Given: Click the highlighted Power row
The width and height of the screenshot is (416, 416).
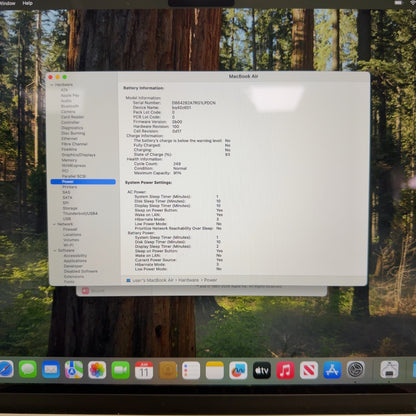Looking at the screenshot, I should click(83, 182).
